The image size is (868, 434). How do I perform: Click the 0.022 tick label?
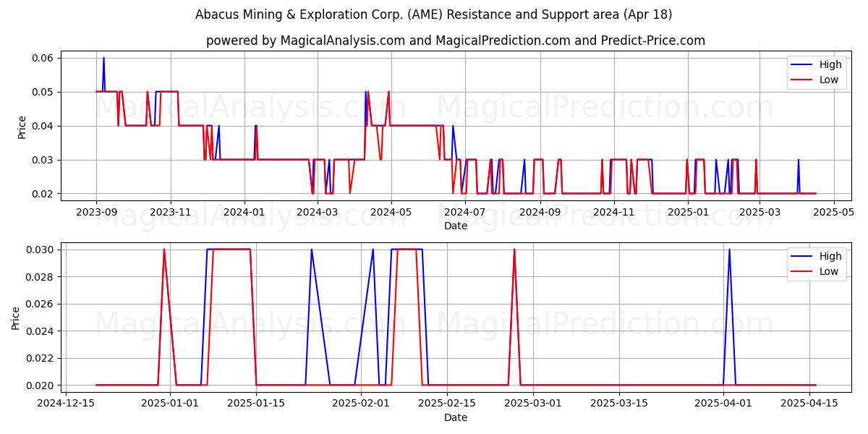tap(41, 358)
